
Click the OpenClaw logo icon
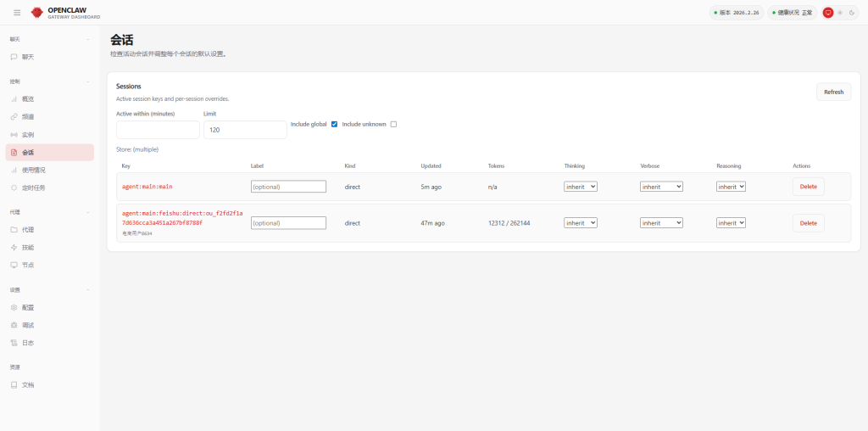coord(36,13)
